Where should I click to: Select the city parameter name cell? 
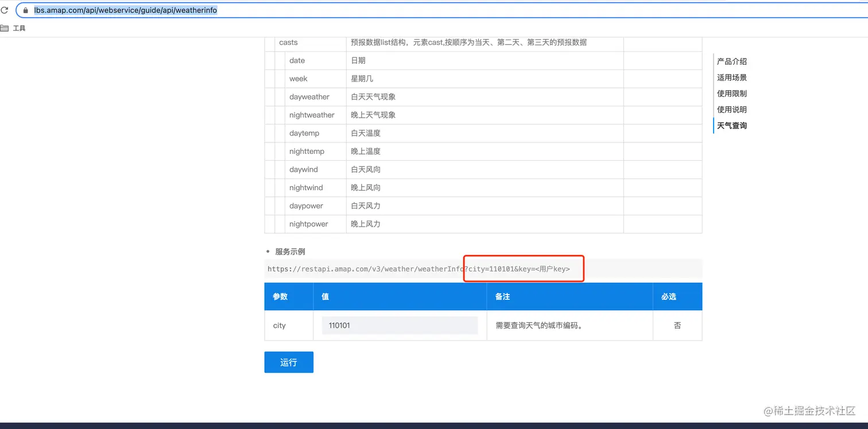point(289,326)
